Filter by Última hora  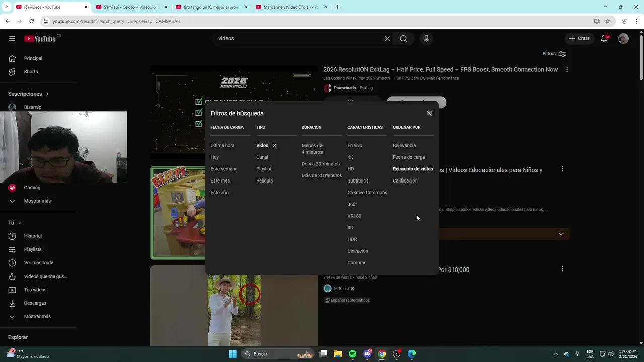[x=222, y=146]
